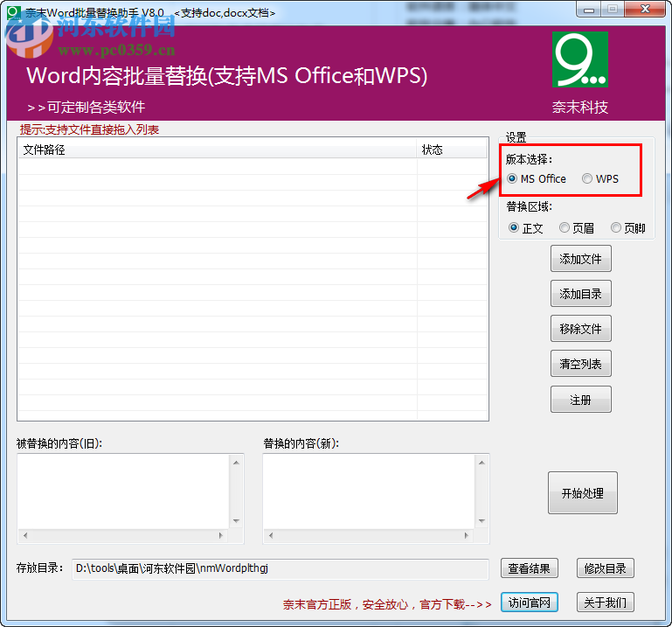Maximize the window

click(613, 10)
